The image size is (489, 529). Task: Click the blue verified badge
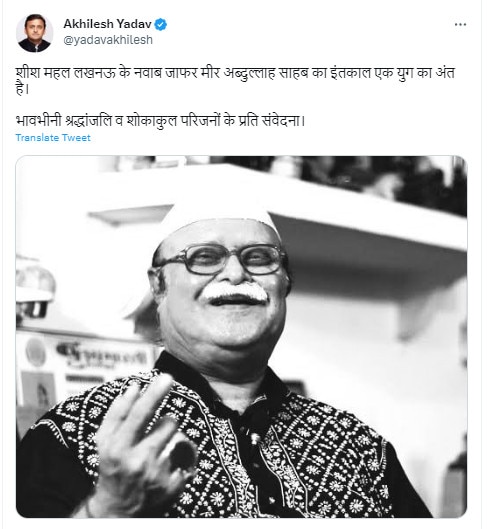coord(161,25)
